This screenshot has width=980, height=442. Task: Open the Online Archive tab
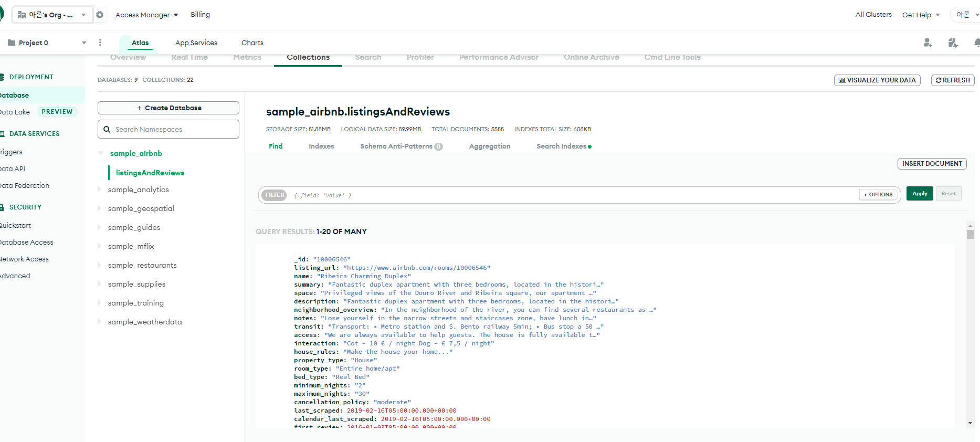[x=592, y=58]
